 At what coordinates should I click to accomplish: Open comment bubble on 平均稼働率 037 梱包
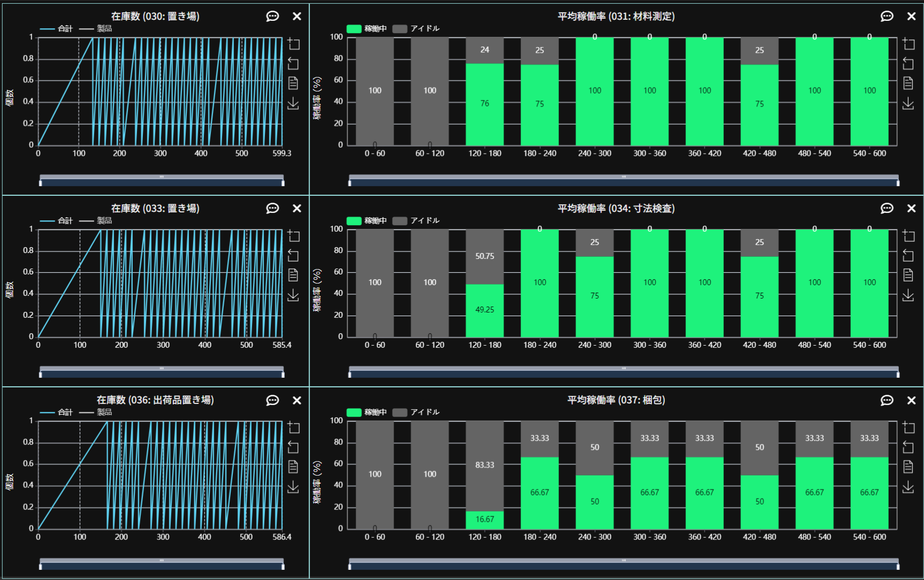(x=887, y=400)
